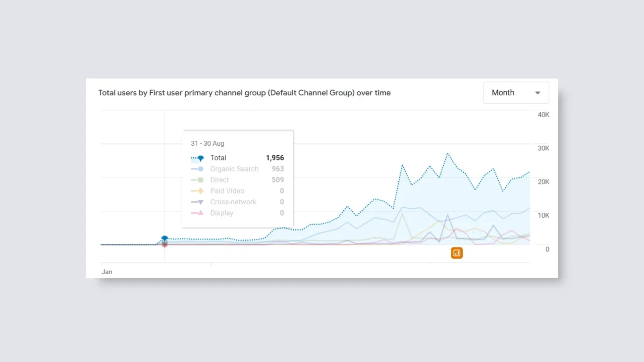Screen dimensions: 644x362
Task: Click the orange annotation icon below the chart
Action: 457,253
